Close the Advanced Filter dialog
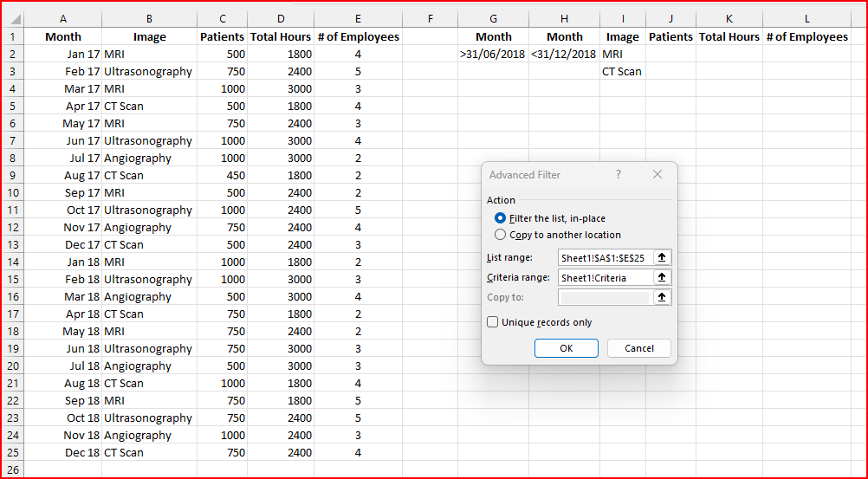868x479 pixels. 657,174
